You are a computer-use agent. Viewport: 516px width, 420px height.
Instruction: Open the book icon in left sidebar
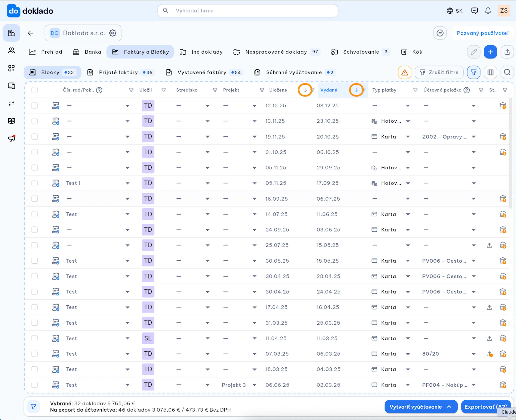click(11, 121)
